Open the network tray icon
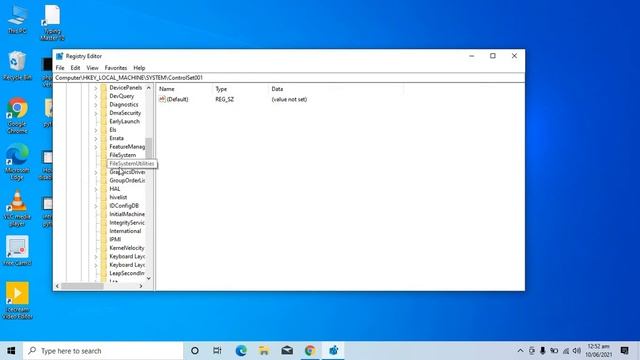Viewport: 640px width, 360px height. [566, 351]
